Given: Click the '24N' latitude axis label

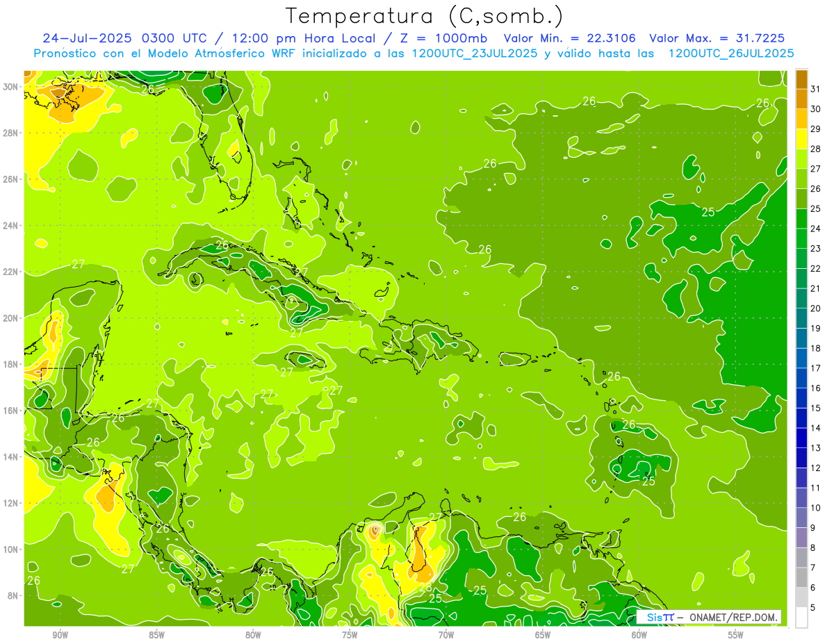Looking at the screenshot, I should (x=11, y=226).
